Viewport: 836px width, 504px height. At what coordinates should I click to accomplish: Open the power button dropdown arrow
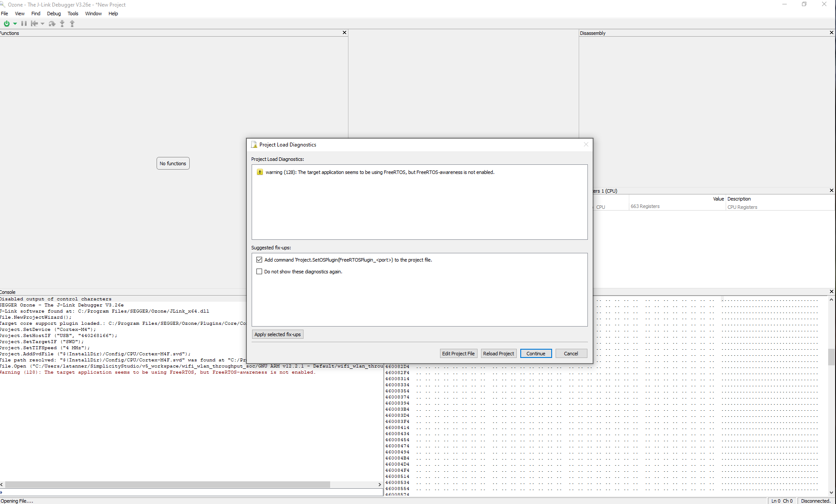(14, 24)
